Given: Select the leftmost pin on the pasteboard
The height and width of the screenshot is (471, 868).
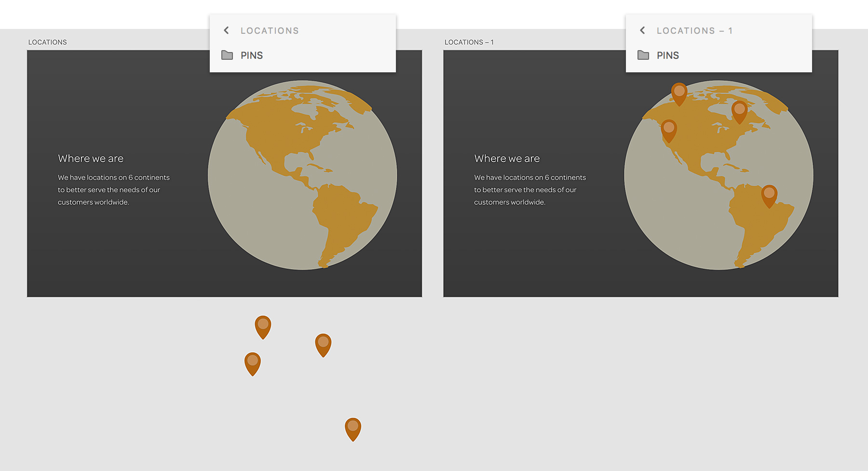Looking at the screenshot, I should pos(253,364).
